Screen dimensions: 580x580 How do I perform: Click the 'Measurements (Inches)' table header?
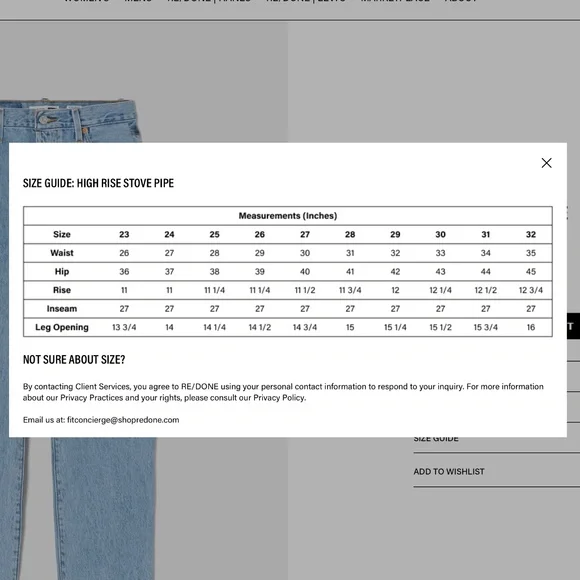pos(288,216)
